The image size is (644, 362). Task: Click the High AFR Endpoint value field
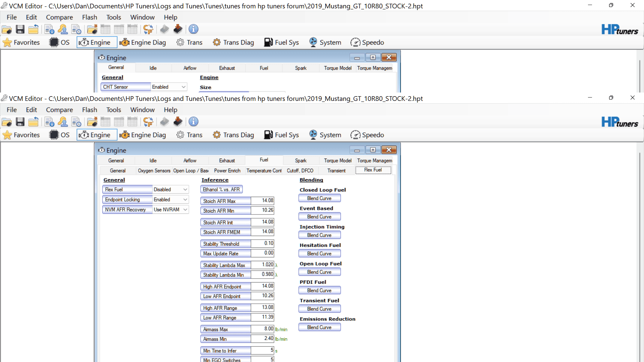pos(262,287)
